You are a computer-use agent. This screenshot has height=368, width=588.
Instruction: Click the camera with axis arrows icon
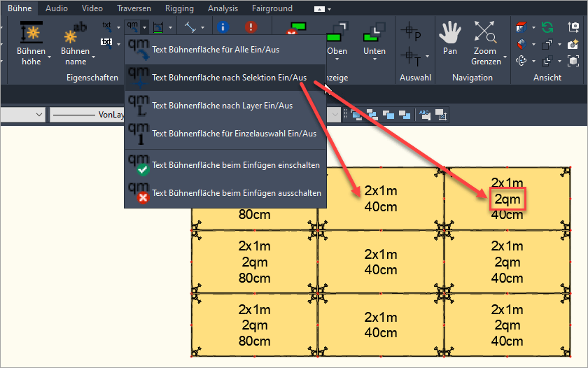[x=573, y=27]
